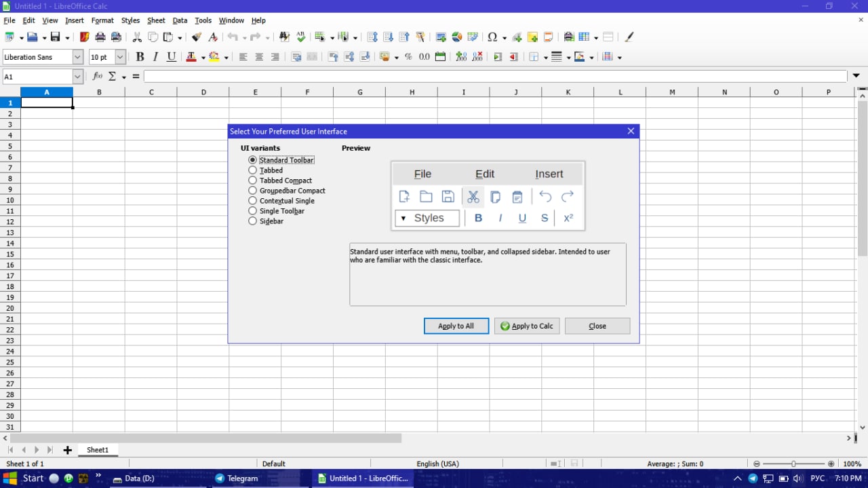
Task: Expand the Paste options dropdown arrow
Action: point(180,38)
